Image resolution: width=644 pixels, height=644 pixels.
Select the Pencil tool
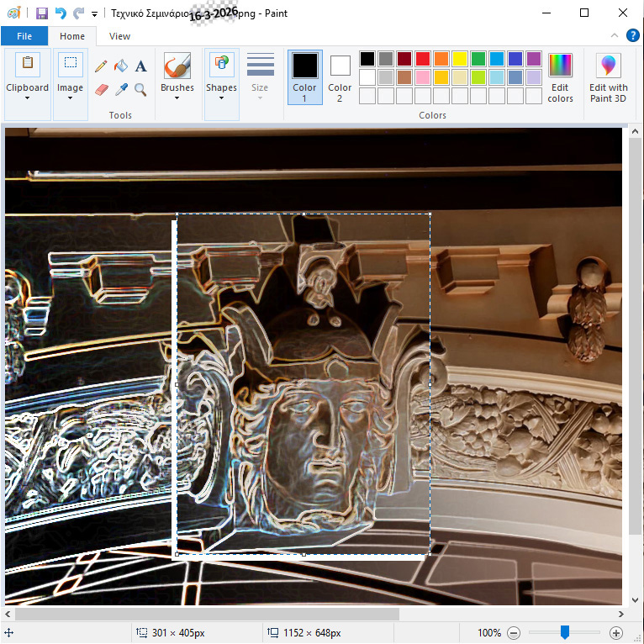coord(101,66)
